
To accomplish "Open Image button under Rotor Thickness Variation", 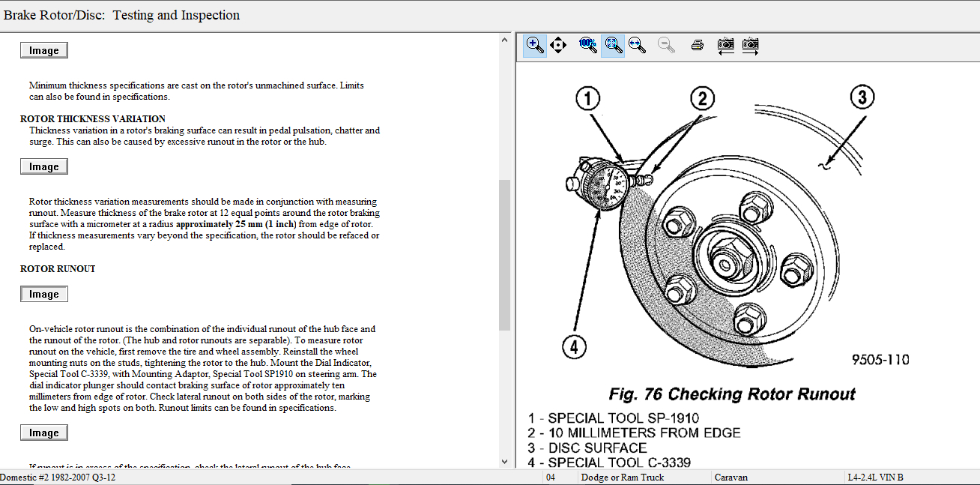I will 44,166.
